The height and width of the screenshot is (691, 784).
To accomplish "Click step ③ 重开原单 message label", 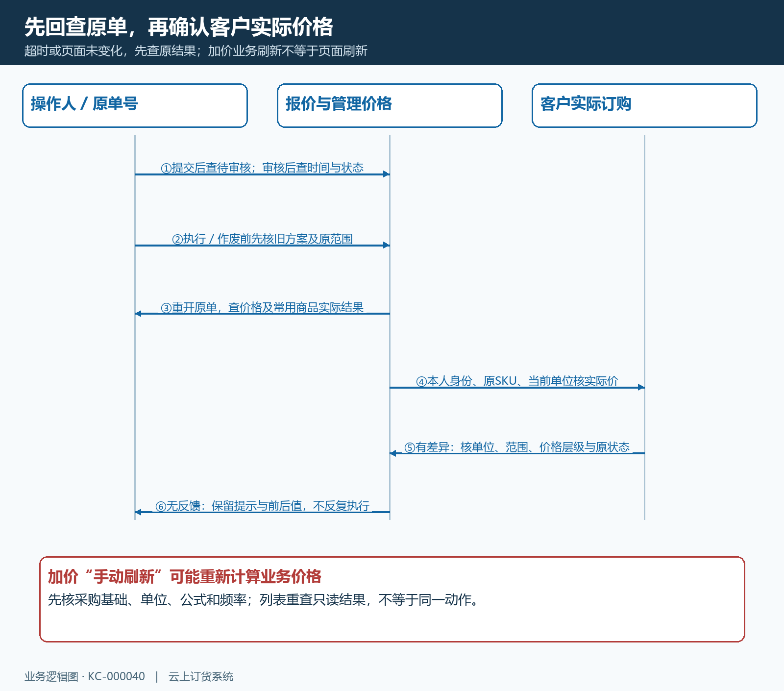I will coord(262,307).
